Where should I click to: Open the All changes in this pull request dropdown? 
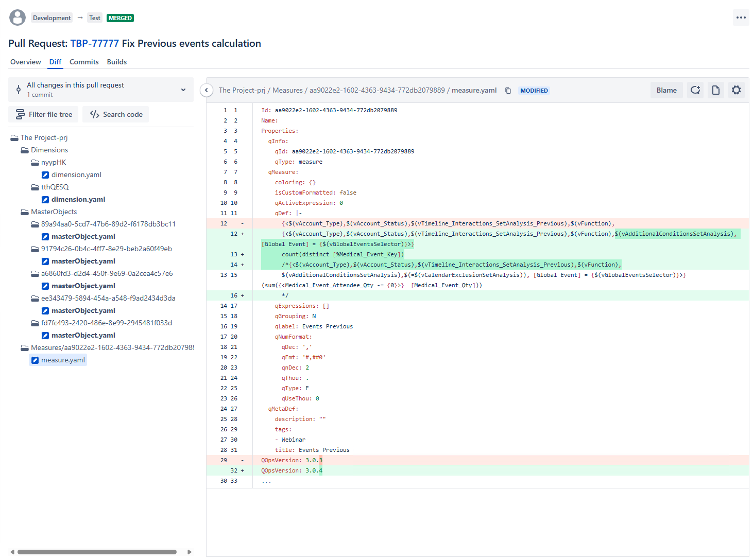click(x=101, y=90)
